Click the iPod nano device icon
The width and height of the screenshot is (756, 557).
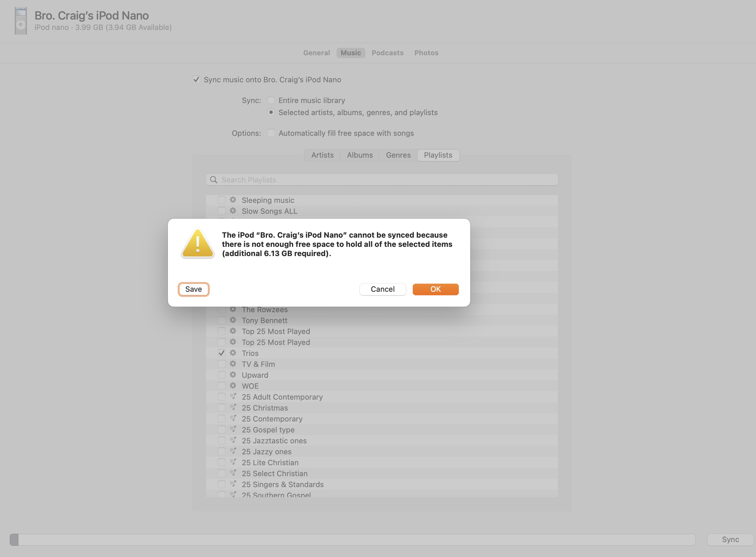tap(20, 21)
